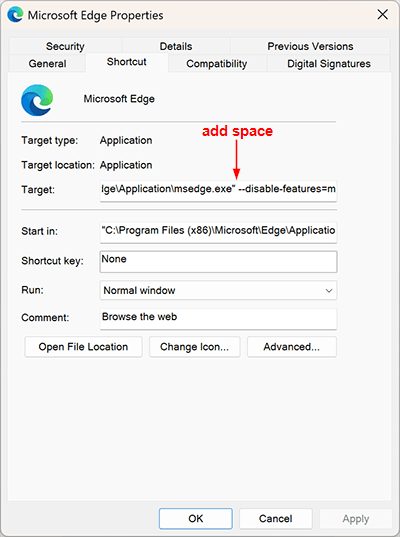Select the Previous Versions tab

click(310, 46)
